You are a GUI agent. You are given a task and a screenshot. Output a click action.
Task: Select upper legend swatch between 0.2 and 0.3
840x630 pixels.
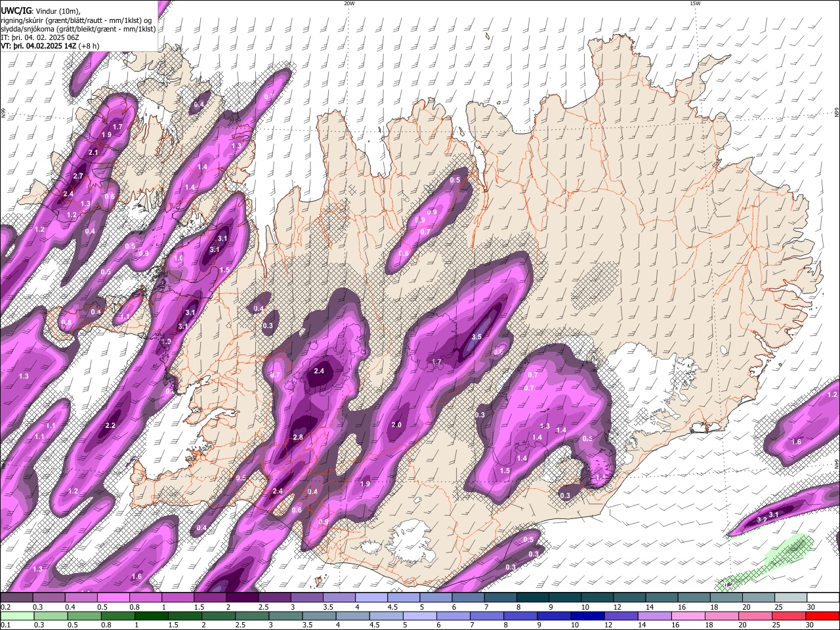16,598
